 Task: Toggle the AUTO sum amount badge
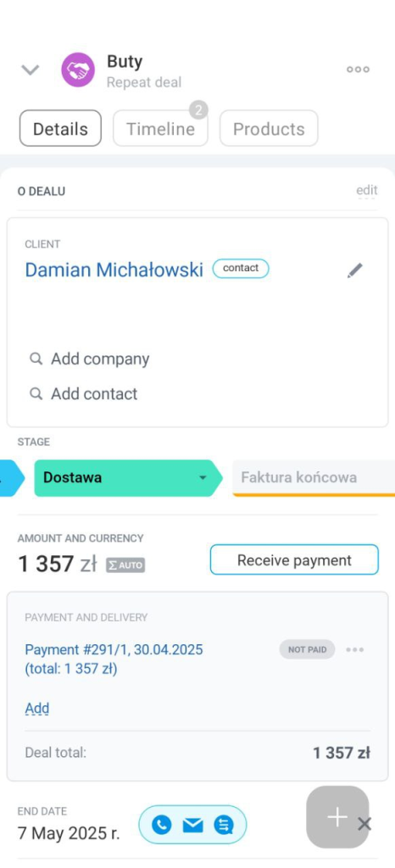tap(125, 565)
